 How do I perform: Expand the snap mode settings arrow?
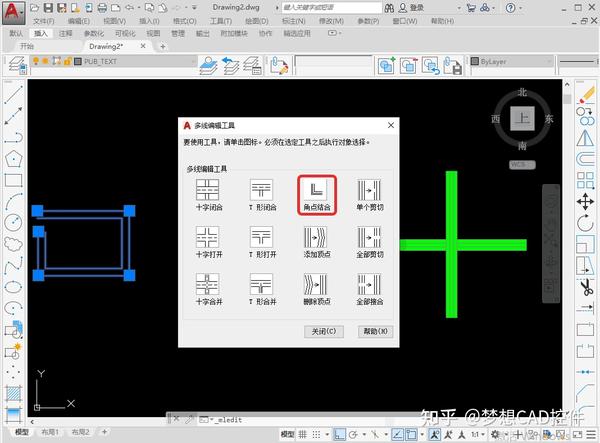pyautogui.click(x=327, y=434)
